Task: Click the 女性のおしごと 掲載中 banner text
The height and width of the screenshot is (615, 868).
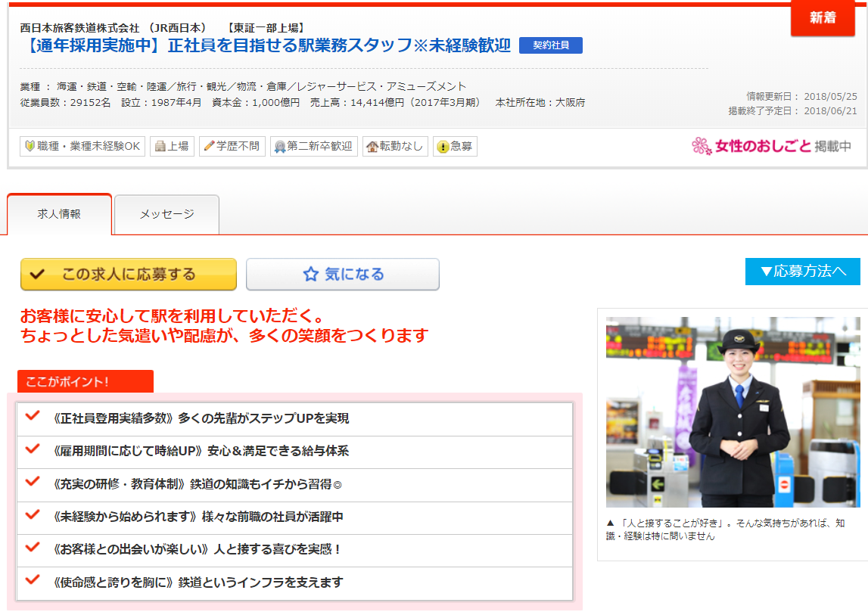Action: [x=782, y=146]
